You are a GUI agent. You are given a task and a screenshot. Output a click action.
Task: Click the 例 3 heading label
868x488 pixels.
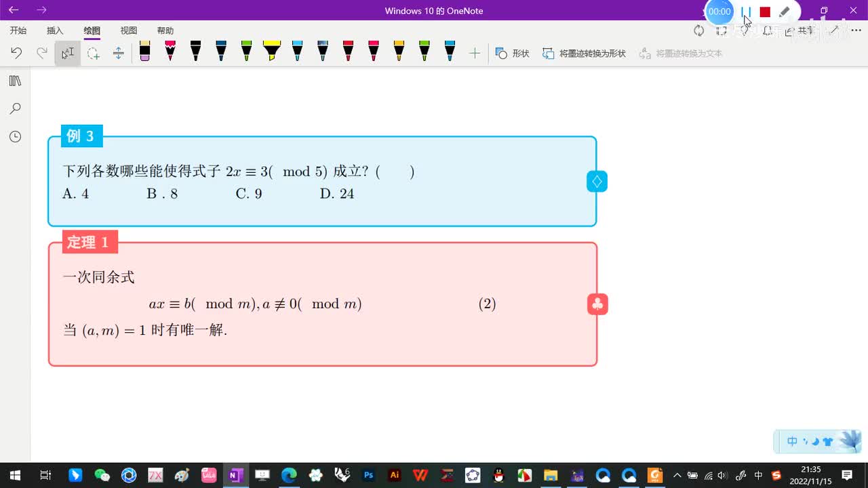81,136
